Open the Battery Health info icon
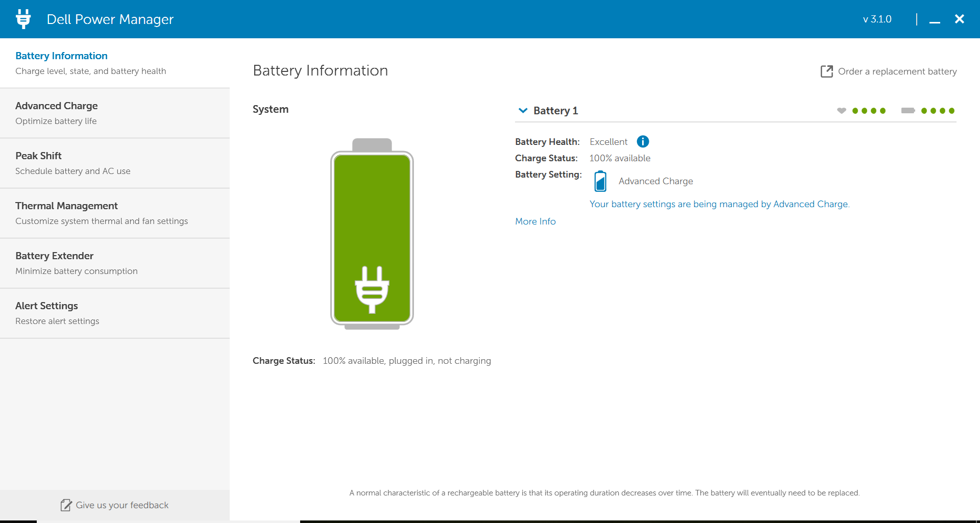 [x=643, y=141]
